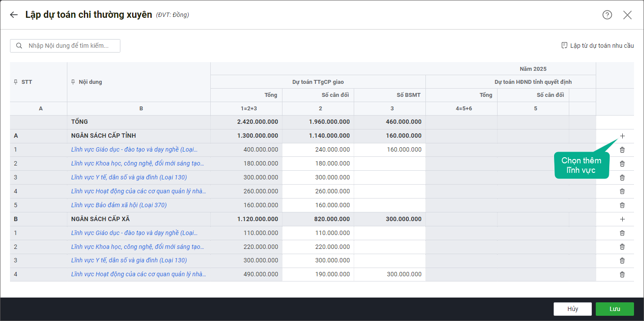Open the 300.000.000 Y tế link under cấp xã

click(x=129, y=260)
